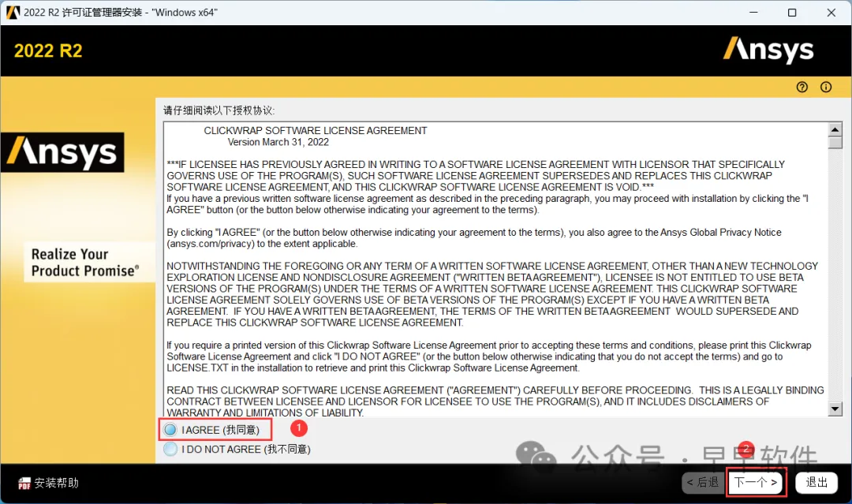Click the Ansys logo in the header
Screen dimensions: 852x504
click(x=768, y=50)
